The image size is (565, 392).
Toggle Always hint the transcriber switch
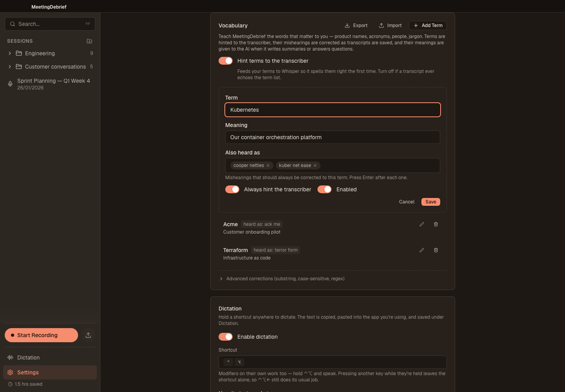232,189
